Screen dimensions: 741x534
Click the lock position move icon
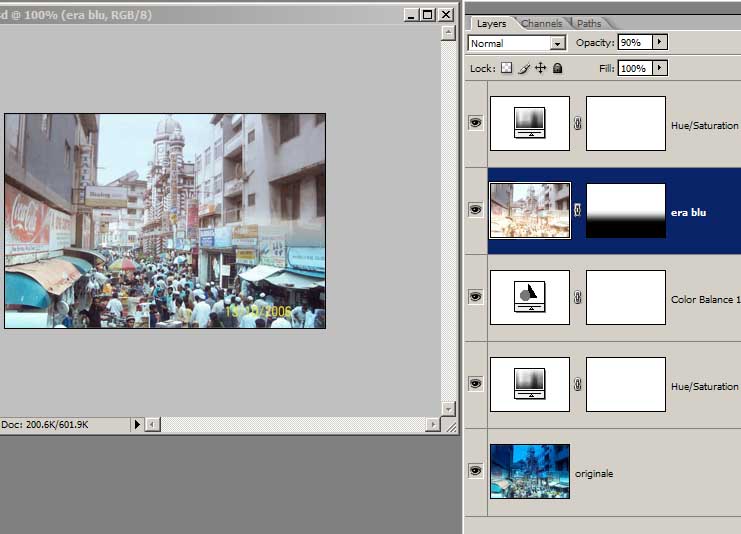540,68
